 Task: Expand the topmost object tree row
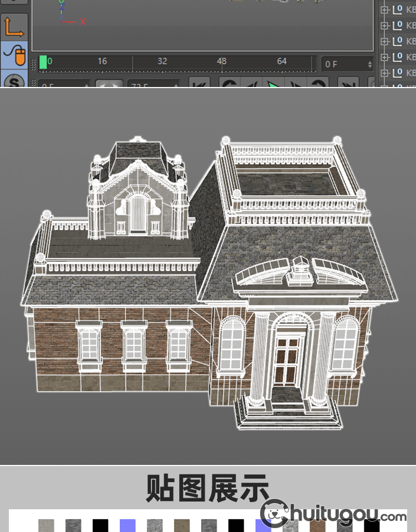[385, 9]
